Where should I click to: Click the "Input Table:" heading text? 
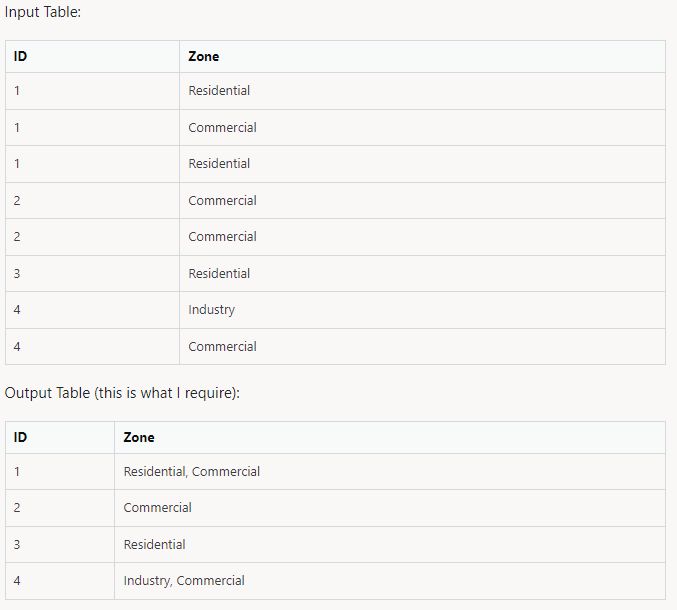click(42, 12)
